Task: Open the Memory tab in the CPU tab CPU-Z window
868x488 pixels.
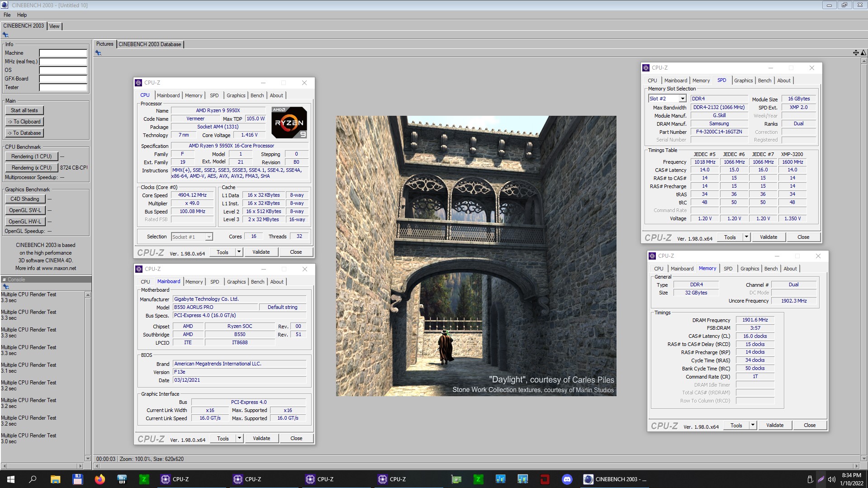Action: tap(194, 95)
